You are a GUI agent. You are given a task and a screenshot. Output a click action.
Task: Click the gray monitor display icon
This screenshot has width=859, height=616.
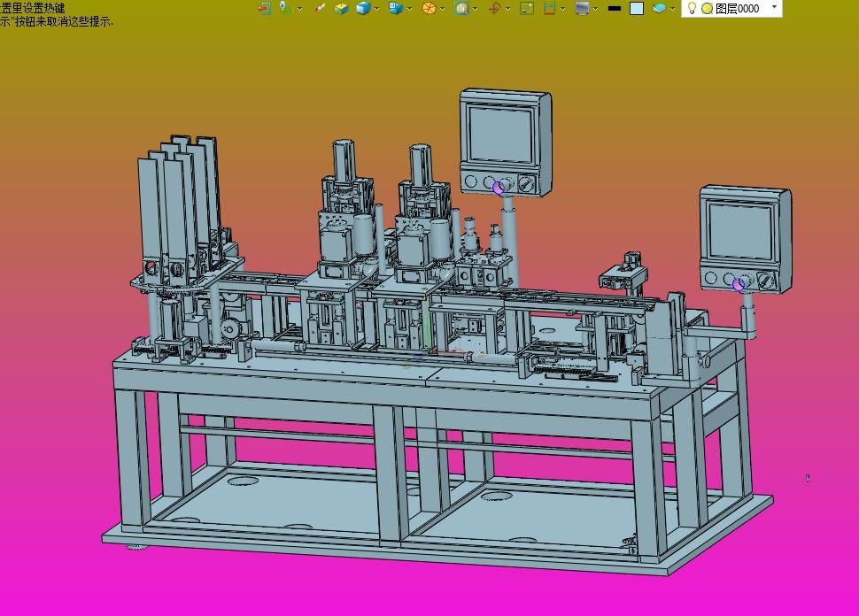(x=582, y=8)
